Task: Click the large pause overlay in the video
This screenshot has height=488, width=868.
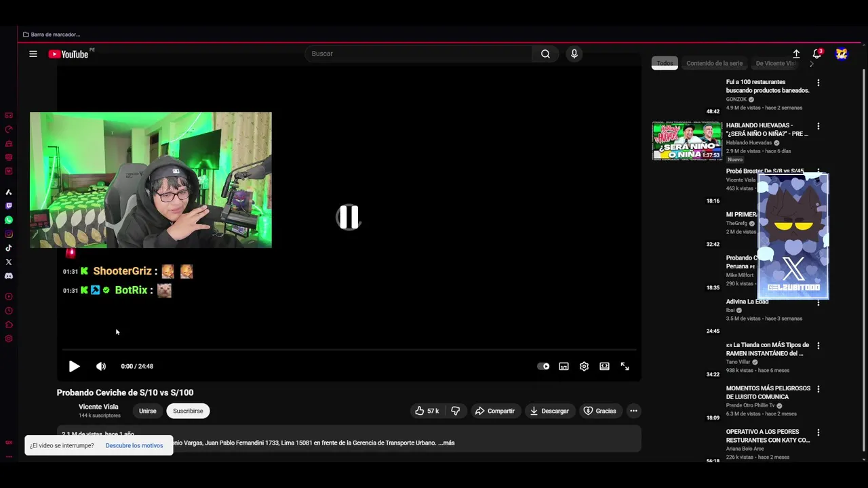Action: (349, 217)
